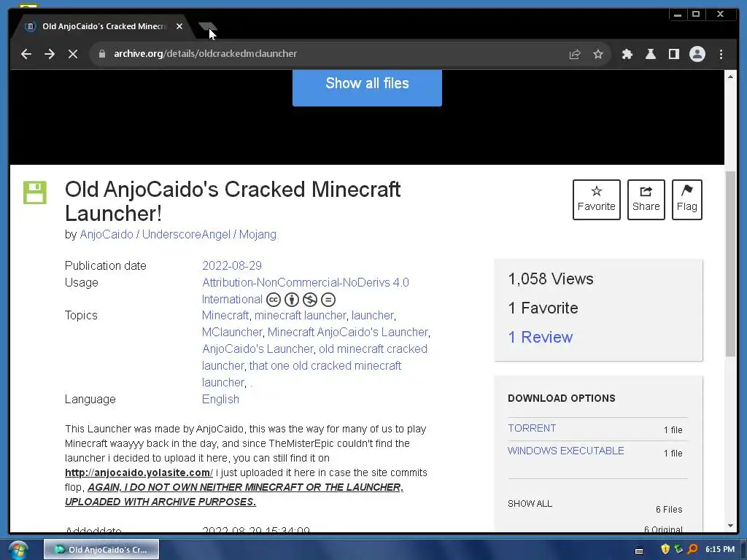Open the browser three-dot menu
This screenshot has width=747, height=560.
point(721,54)
